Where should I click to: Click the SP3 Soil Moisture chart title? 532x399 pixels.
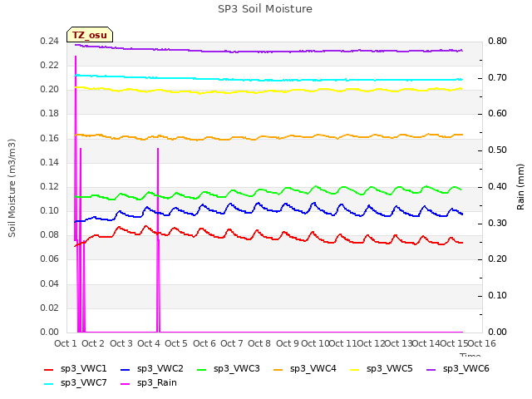tap(265, 9)
